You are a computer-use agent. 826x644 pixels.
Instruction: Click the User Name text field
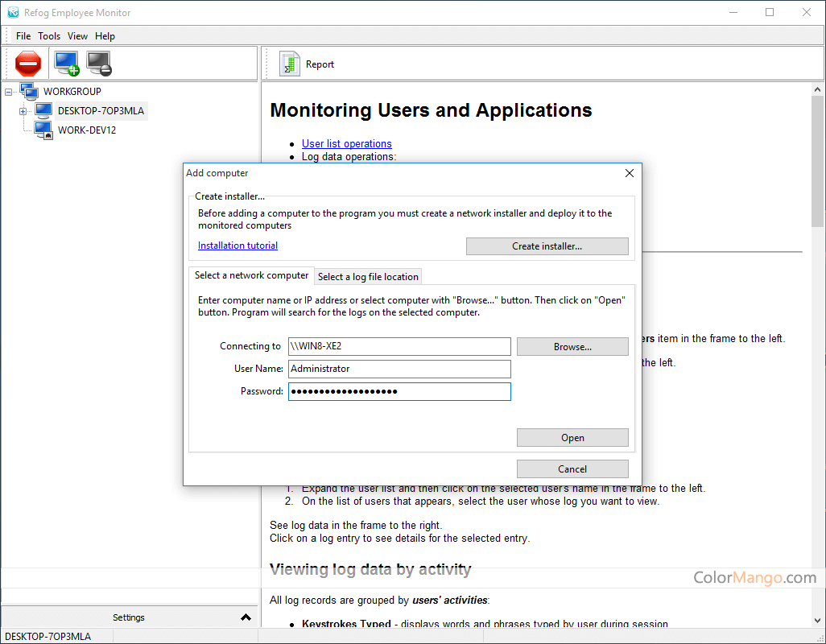point(399,369)
